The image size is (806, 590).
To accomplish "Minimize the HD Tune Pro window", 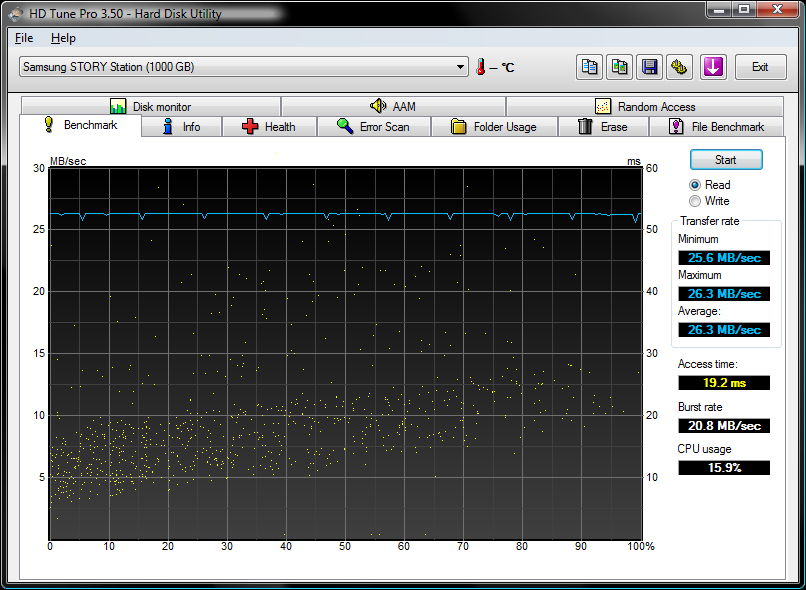I will (719, 10).
